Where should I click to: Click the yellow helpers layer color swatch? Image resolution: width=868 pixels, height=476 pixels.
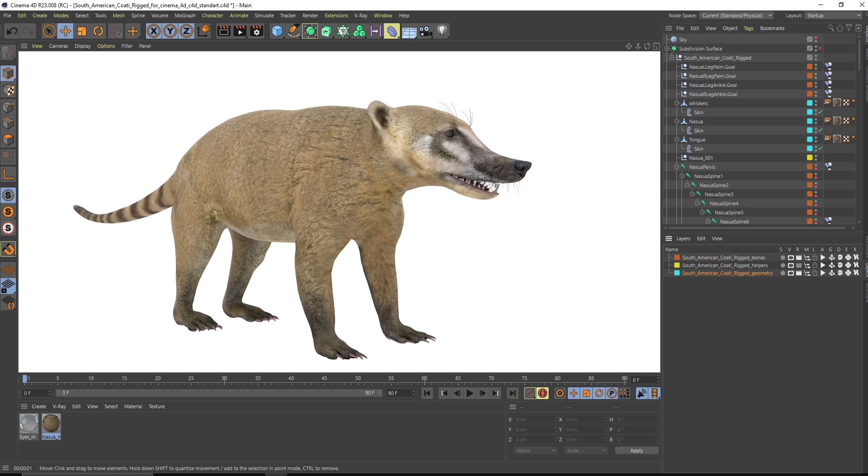pos(677,265)
